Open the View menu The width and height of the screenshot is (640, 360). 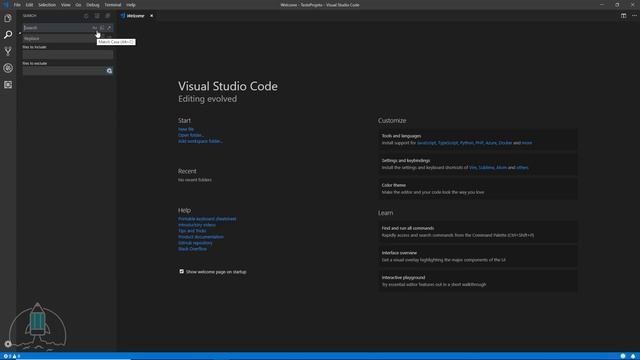(66, 5)
